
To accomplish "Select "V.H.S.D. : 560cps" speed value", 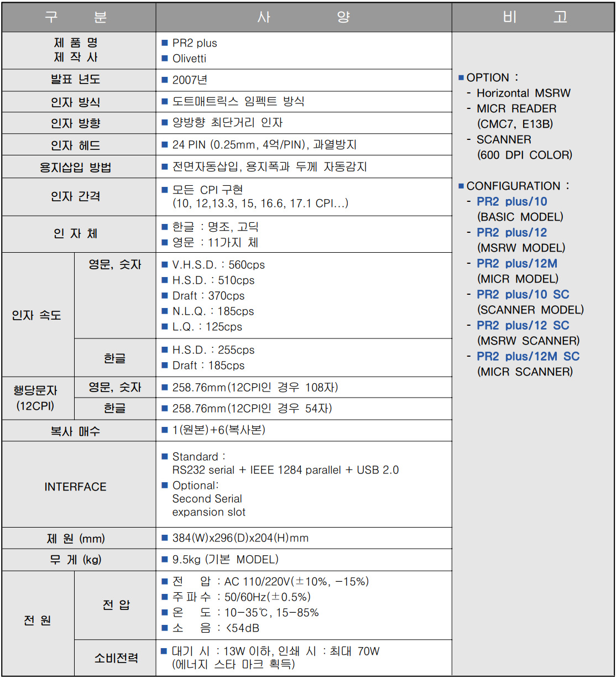I will point(218,265).
